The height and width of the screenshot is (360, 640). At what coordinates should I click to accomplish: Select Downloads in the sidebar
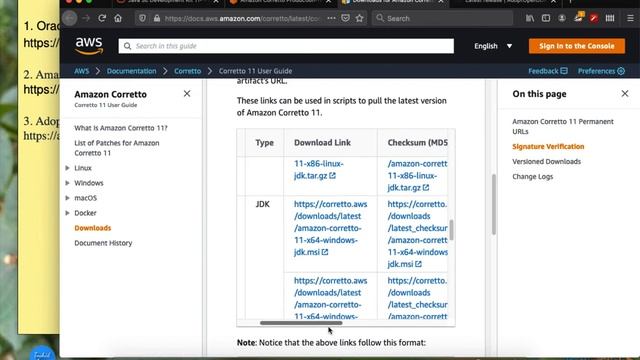93,228
